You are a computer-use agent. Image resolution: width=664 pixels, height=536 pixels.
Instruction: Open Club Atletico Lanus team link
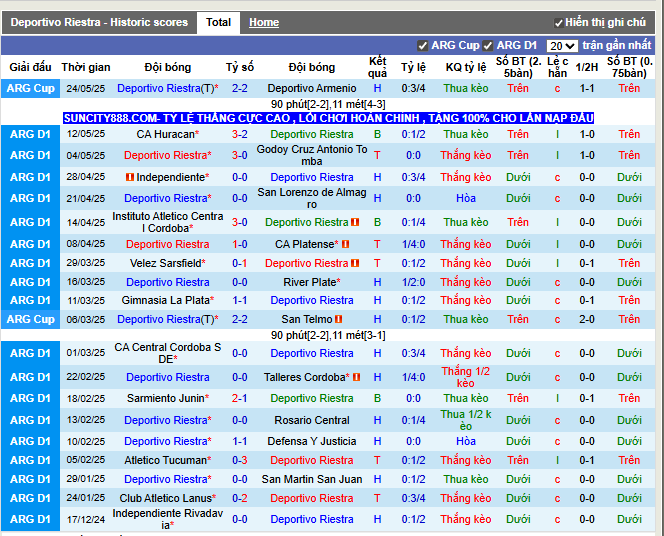click(168, 498)
